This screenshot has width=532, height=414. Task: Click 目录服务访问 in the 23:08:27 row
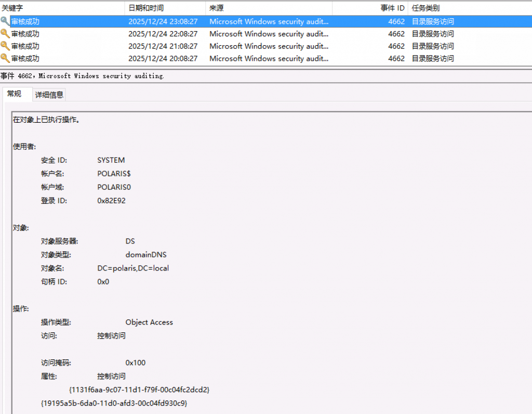click(432, 21)
